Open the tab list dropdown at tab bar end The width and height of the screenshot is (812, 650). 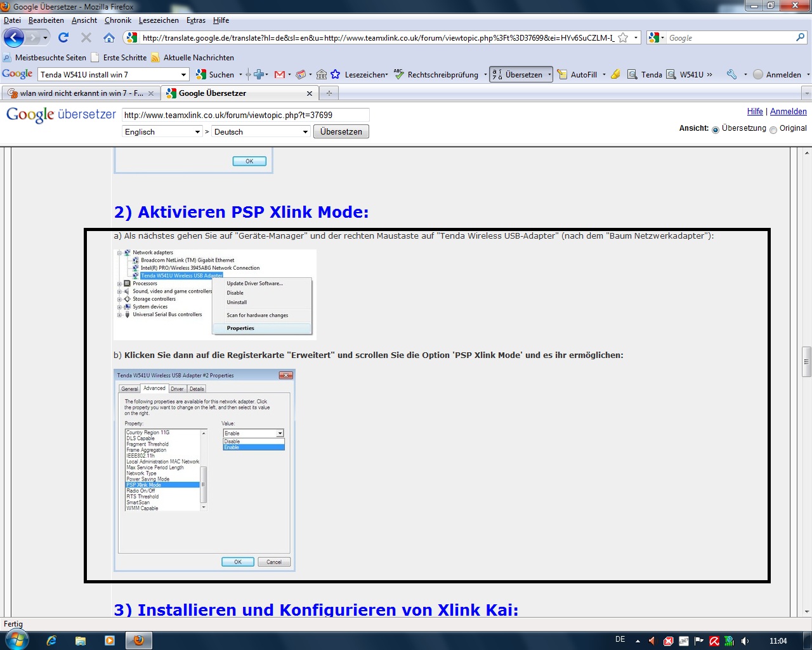pos(807,93)
